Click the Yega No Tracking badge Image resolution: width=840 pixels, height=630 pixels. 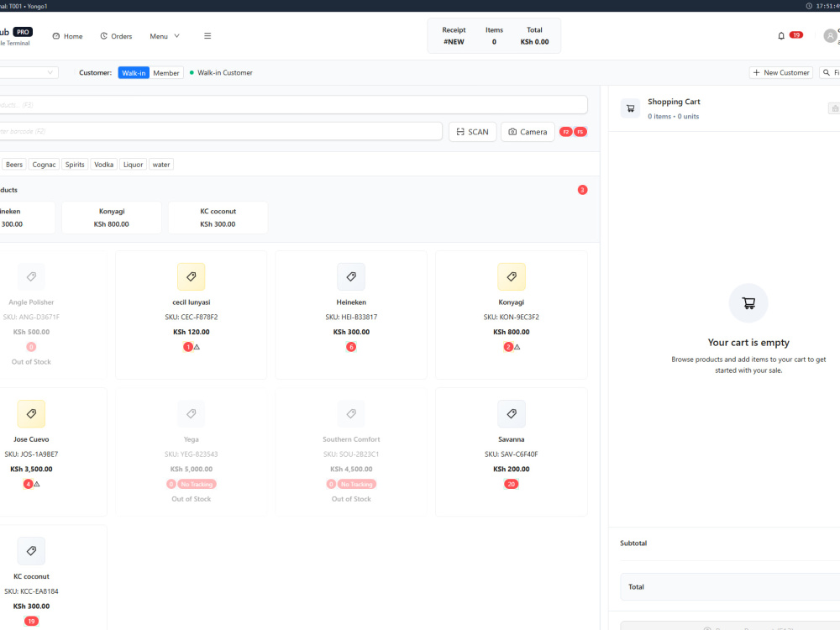click(197, 485)
